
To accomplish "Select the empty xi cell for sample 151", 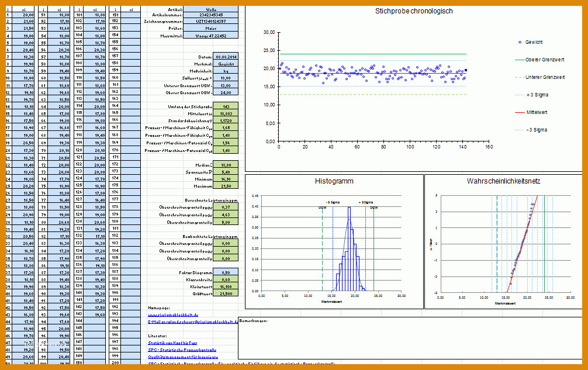I will coord(130,15).
